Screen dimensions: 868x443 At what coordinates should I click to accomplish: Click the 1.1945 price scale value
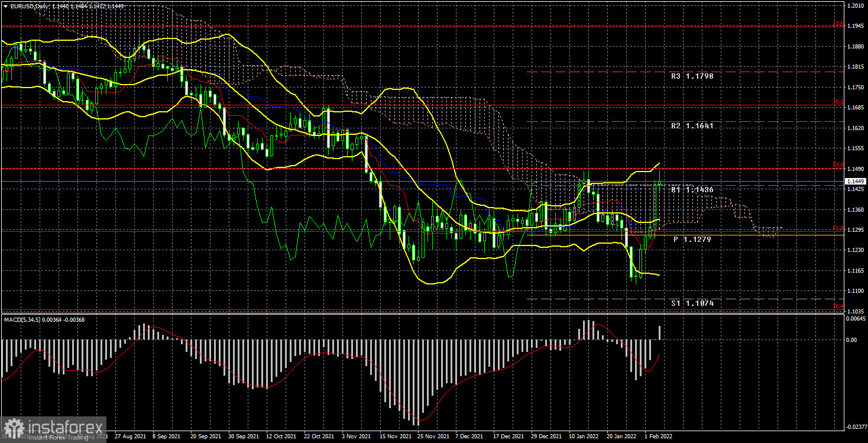856,26
